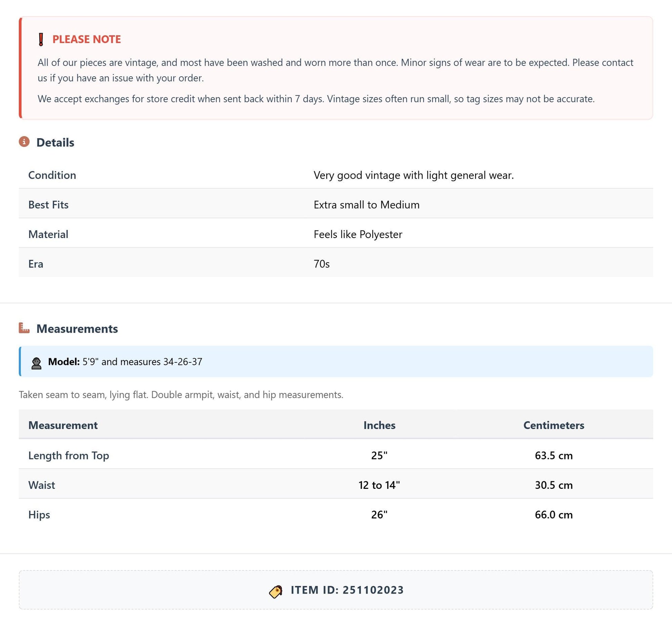Click the Measurements ruler icon
Viewport: 672px width, 626px height.
click(x=24, y=328)
